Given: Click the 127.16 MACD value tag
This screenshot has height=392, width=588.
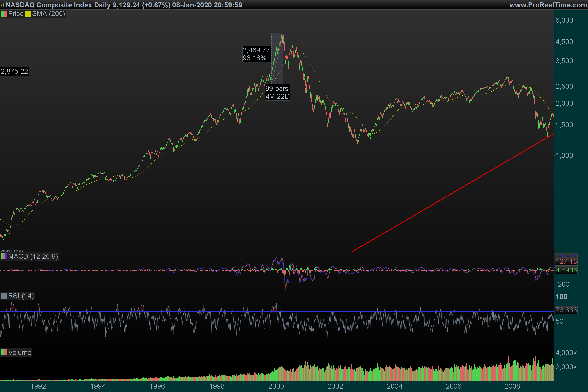Looking at the screenshot, I should coord(566,262).
